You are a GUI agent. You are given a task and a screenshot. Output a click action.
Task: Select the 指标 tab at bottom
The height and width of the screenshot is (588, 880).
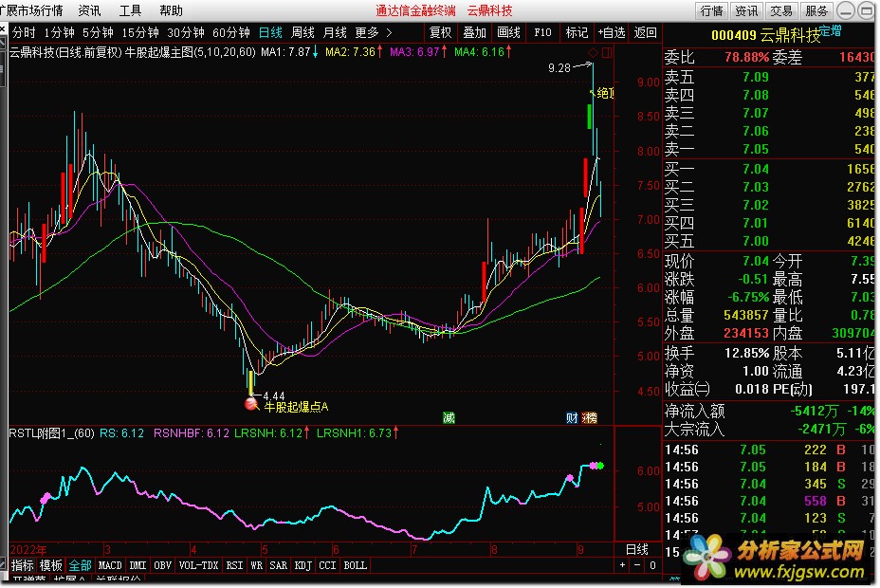[x=23, y=565]
